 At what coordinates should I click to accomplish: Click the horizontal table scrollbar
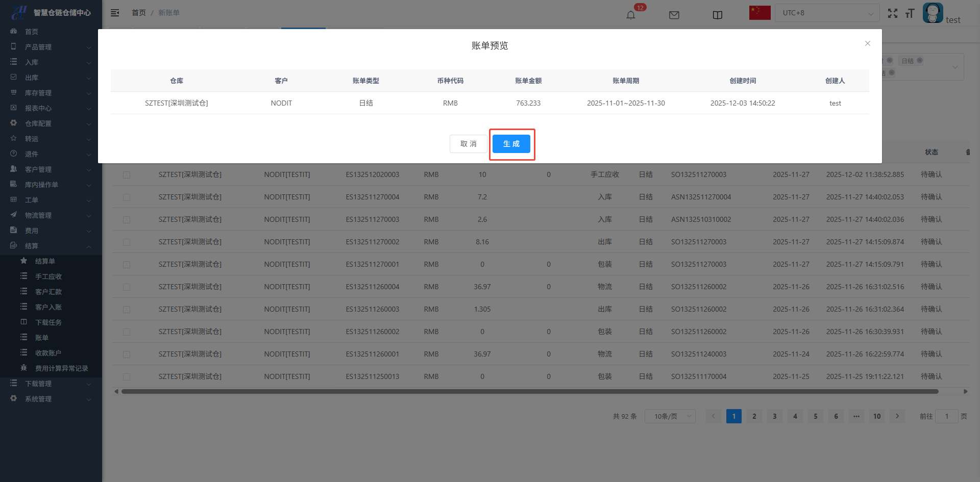(530, 392)
